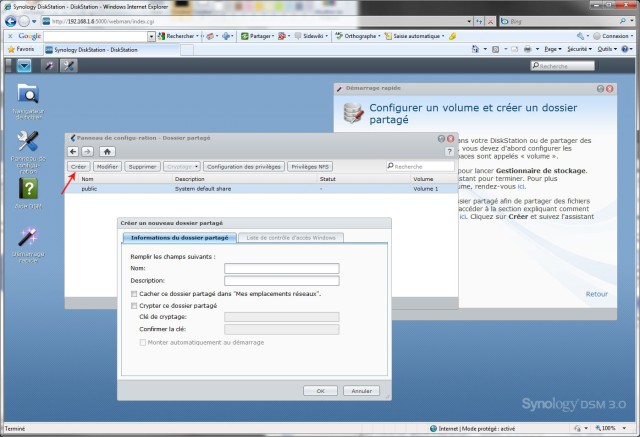Open IE Outils menu dropdown
This screenshot has width=640, height=437.
point(607,49)
